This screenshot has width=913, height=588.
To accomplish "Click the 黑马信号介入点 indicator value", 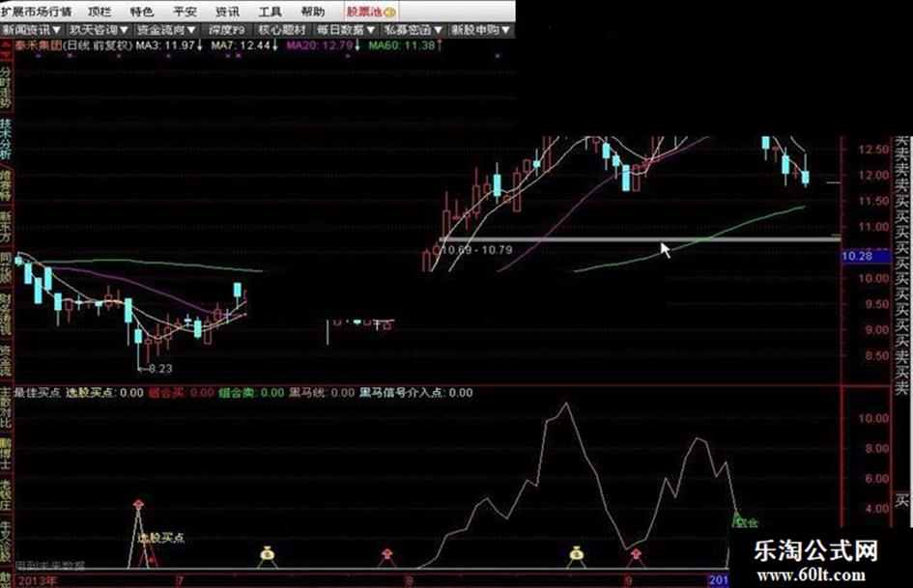I will (415, 392).
